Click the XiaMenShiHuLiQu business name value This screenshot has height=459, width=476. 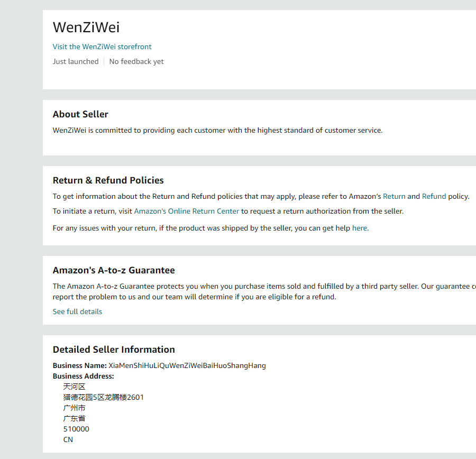pos(187,365)
